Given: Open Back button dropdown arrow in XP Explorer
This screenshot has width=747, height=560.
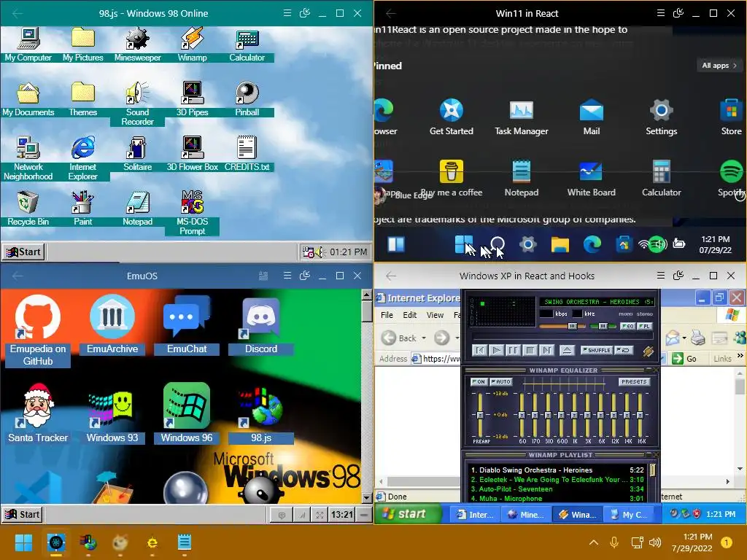Looking at the screenshot, I should pos(424,338).
